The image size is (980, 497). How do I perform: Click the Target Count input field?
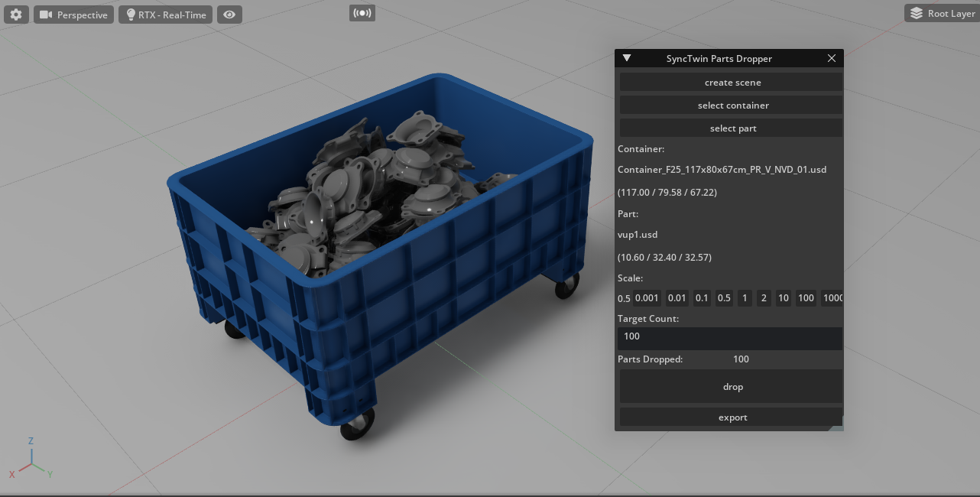[x=730, y=337]
